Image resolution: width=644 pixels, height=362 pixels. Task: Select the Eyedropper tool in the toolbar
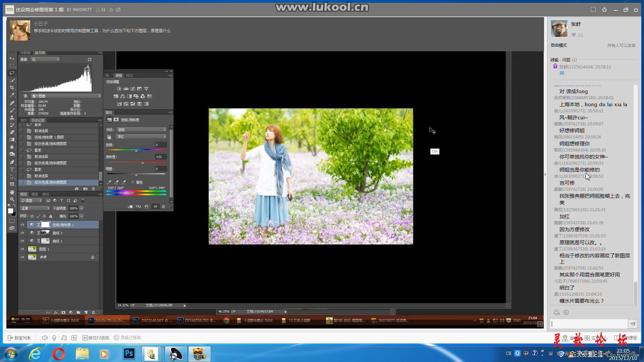pos(12,95)
